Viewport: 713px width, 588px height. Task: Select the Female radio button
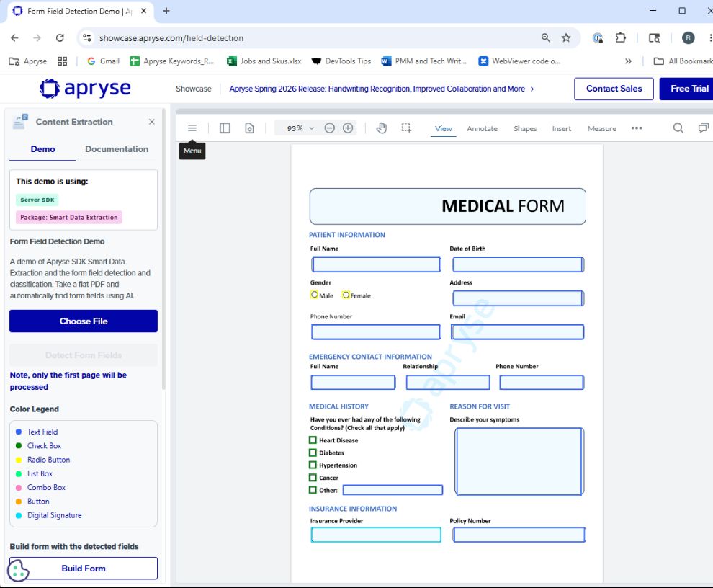[346, 295]
